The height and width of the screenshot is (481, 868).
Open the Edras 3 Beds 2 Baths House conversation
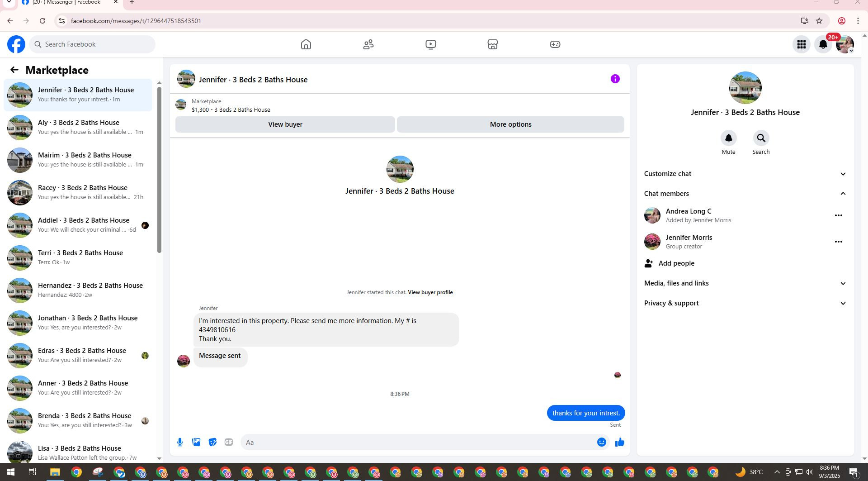click(x=78, y=355)
